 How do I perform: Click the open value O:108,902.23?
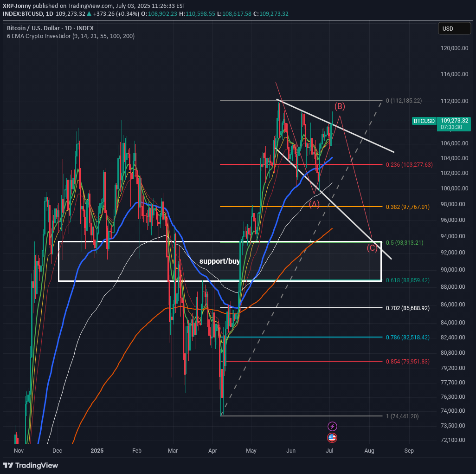point(159,13)
